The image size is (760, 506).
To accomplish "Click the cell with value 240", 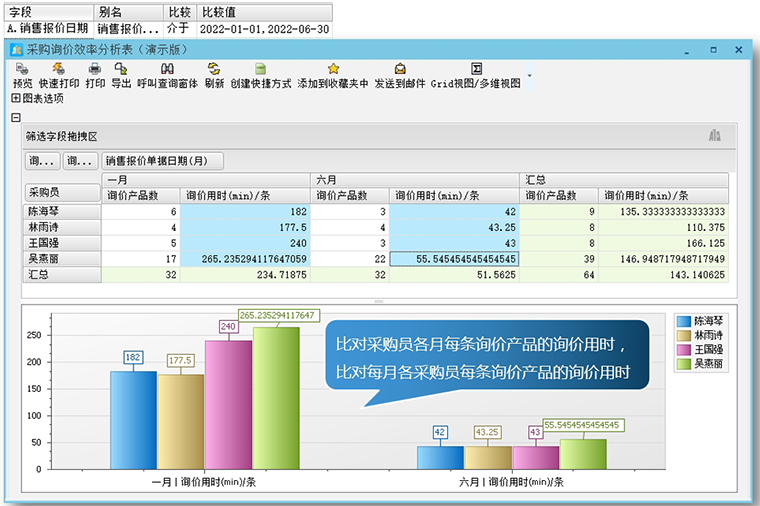I will (x=245, y=243).
